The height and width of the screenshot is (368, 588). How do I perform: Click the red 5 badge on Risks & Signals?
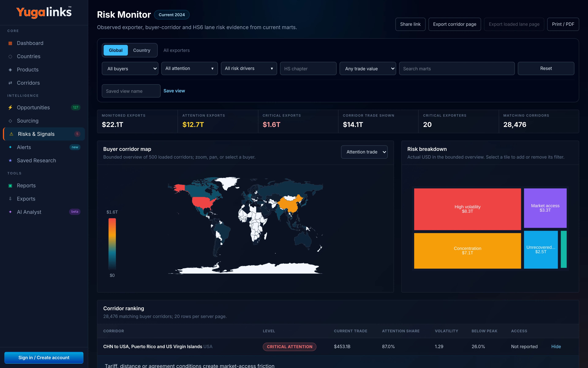tap(77, 134)
